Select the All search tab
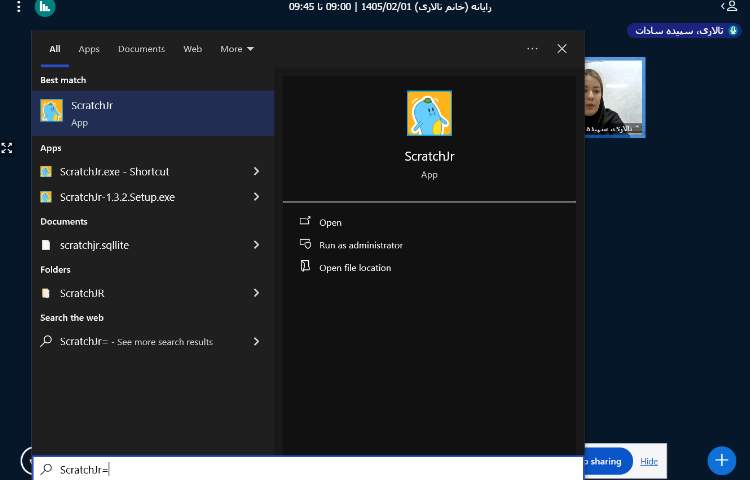The image size is (750, 480). pyautogui.click(x=55, y=49)
